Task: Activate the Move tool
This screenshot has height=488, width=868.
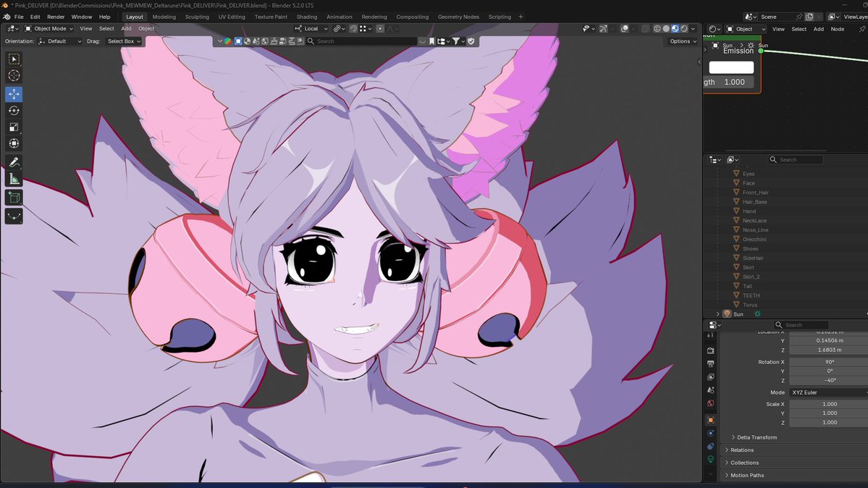Action: pyautogui.click(x=14, y=94)
